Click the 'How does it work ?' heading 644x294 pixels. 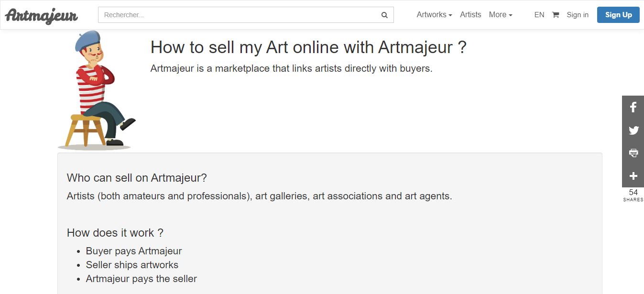tap(115, 233)
